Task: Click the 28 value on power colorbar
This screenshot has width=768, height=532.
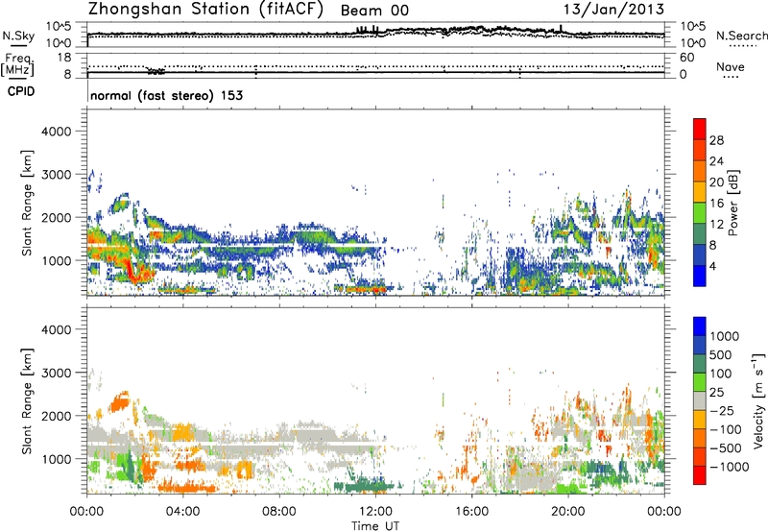Action: pyautogui.click(x=716, y=140)
